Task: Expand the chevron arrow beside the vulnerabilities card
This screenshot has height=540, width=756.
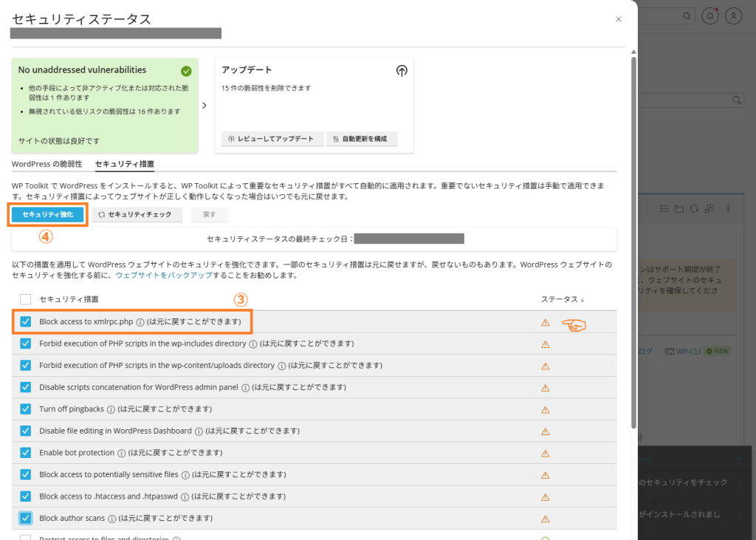Action: coord(205,106)
